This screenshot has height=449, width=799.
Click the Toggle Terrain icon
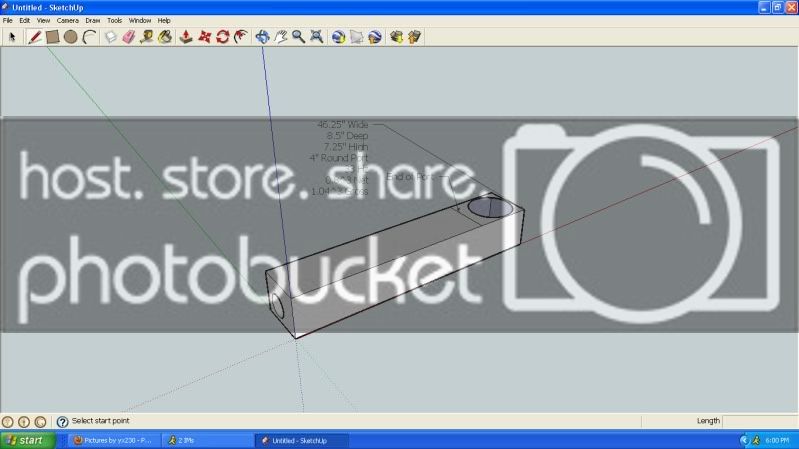coord(356,37)
